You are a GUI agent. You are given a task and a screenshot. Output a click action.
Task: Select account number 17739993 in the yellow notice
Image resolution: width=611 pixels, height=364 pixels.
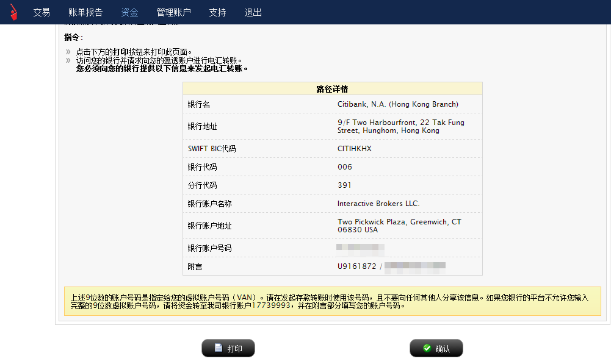tap(271, 305)
